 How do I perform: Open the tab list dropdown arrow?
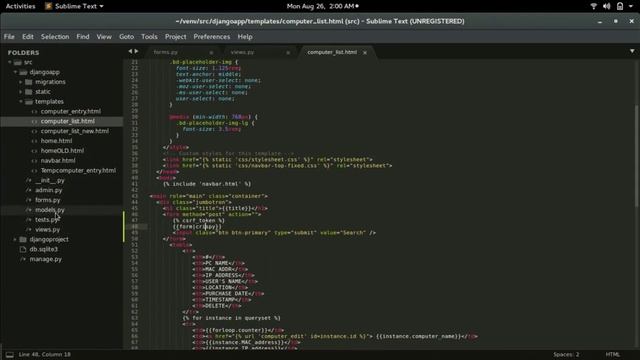(x=632, y=51)
